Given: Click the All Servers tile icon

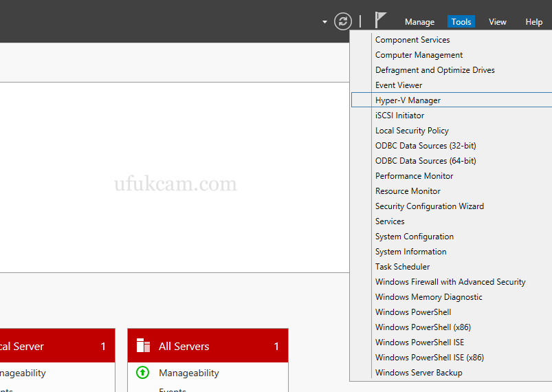Looking at the screenshot, I should (x=143, y=345).
